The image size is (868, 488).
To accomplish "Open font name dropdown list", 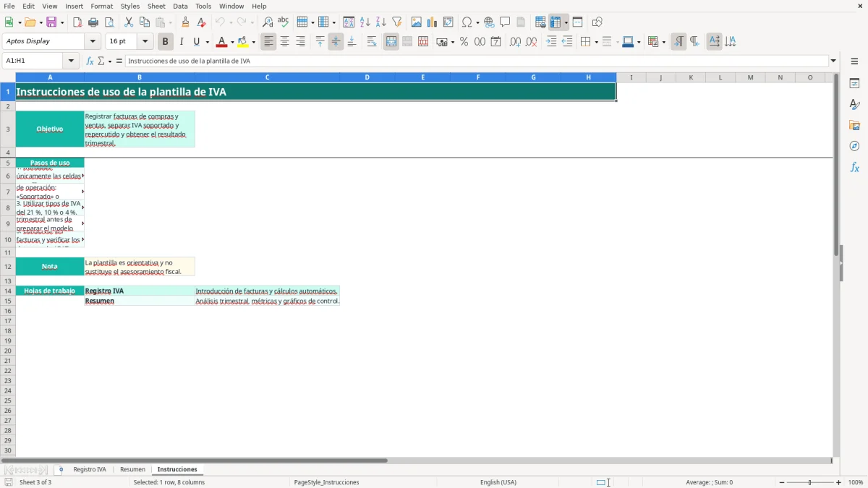I will tap(93, 42).
